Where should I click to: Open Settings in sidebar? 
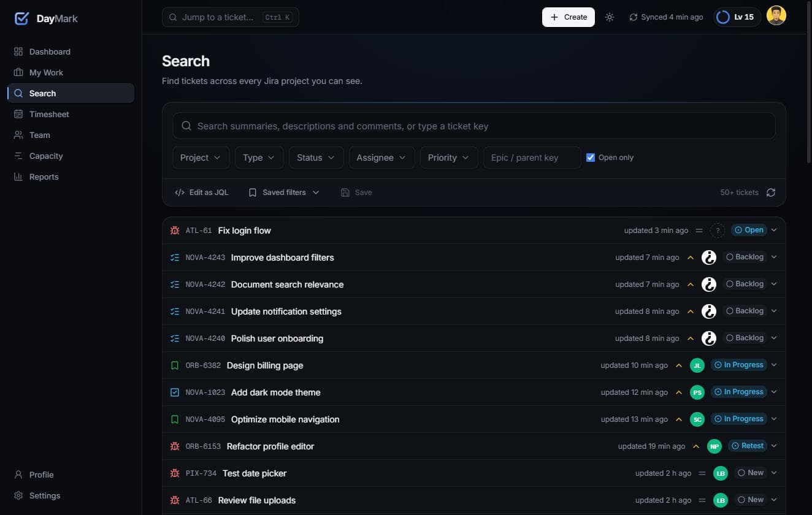point(71,495)
